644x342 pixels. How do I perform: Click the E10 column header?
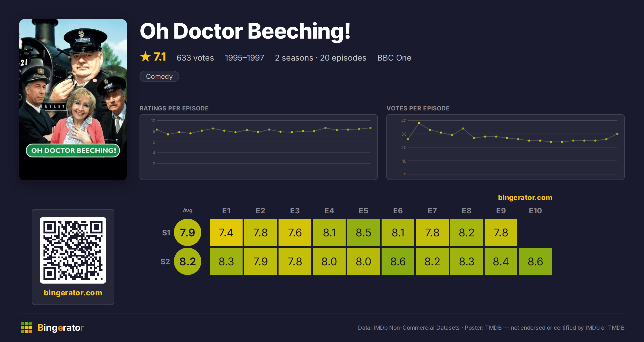[535, 211]
